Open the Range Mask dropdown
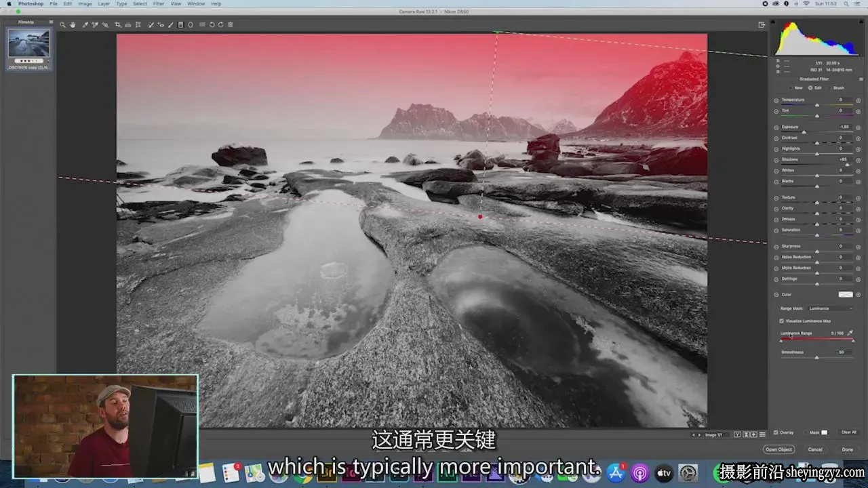The image size is (868, 488). click(830, 308)
